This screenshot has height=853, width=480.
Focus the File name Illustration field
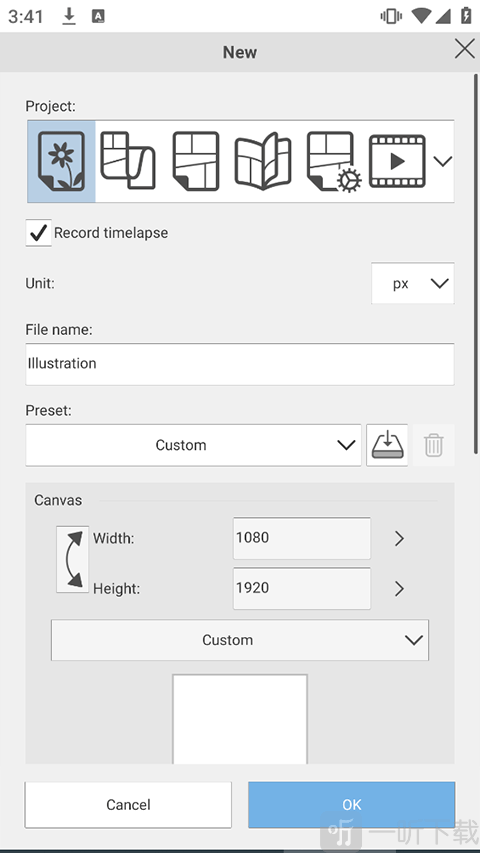pos(240,364)
